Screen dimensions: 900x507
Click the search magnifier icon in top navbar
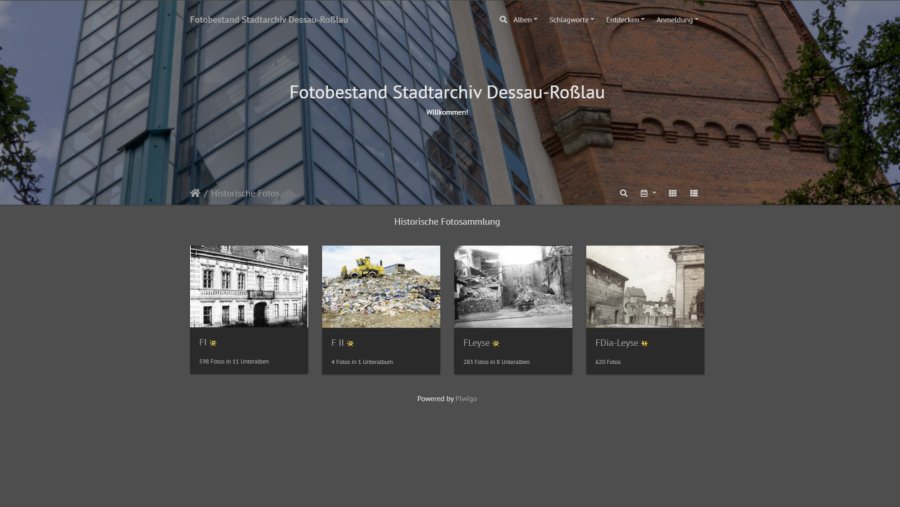(504, 19)
